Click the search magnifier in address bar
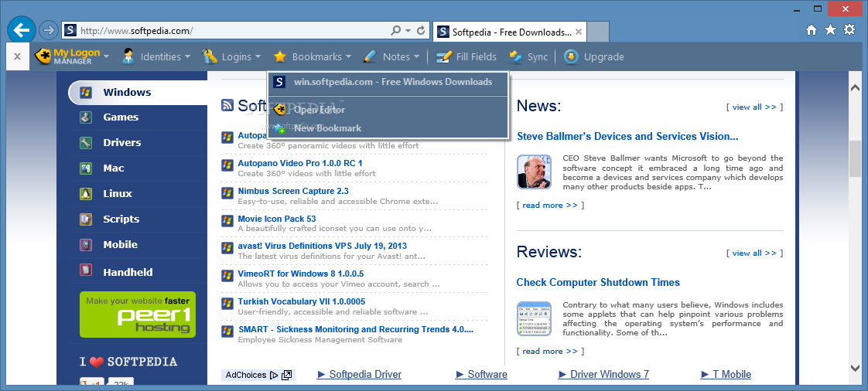The height and width of the screenshot is (391, 868). 396,30
